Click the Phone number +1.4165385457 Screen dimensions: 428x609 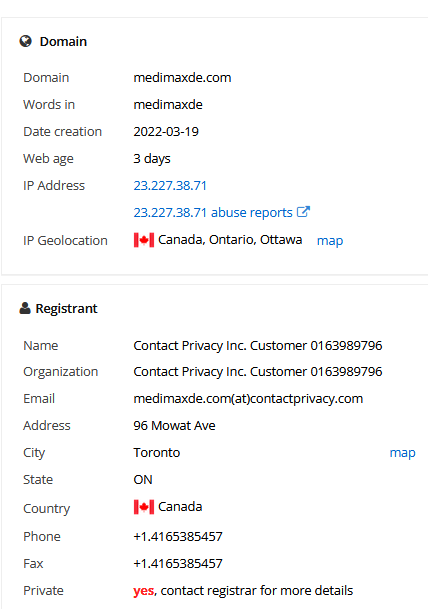[178, 537]
